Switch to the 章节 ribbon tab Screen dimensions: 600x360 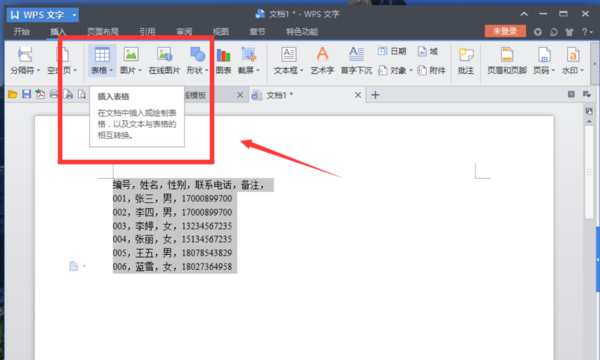tap(257, 32)
